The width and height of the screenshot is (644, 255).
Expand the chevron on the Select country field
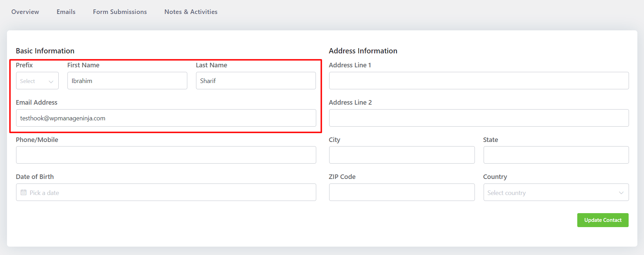point(621,192)
